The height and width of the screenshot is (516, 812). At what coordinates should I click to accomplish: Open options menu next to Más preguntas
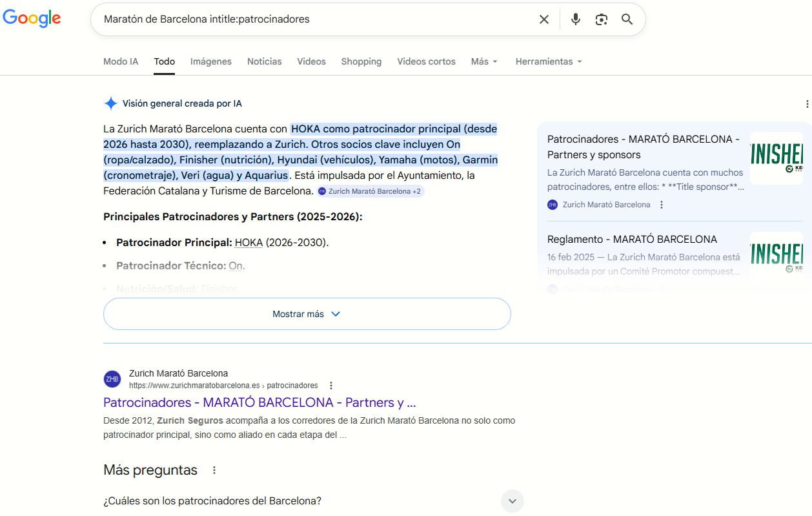coord(214,470)
